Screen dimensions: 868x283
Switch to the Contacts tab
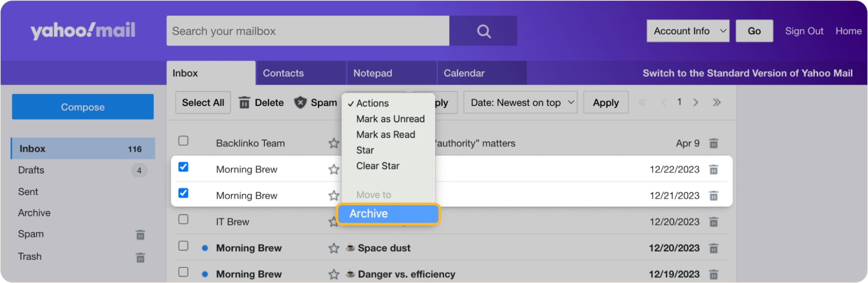[x=301, y=73]
